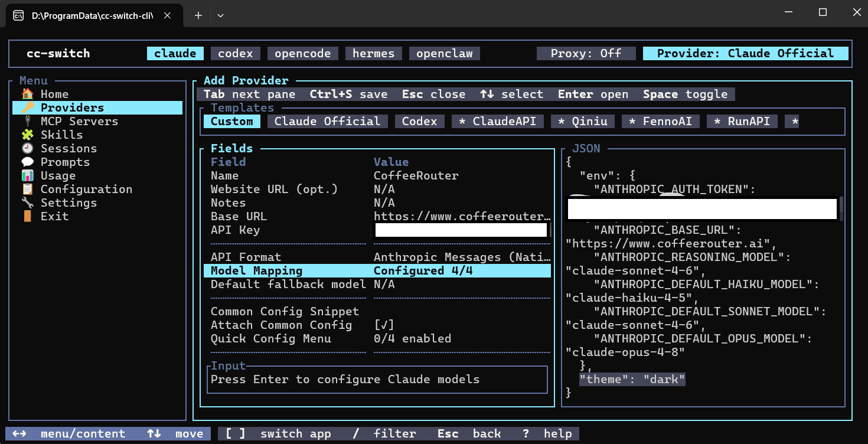The width and height of the screenshot is (868, 444).
Task: Click the MCP Servers plug icon
Action: tap(27, 121)
